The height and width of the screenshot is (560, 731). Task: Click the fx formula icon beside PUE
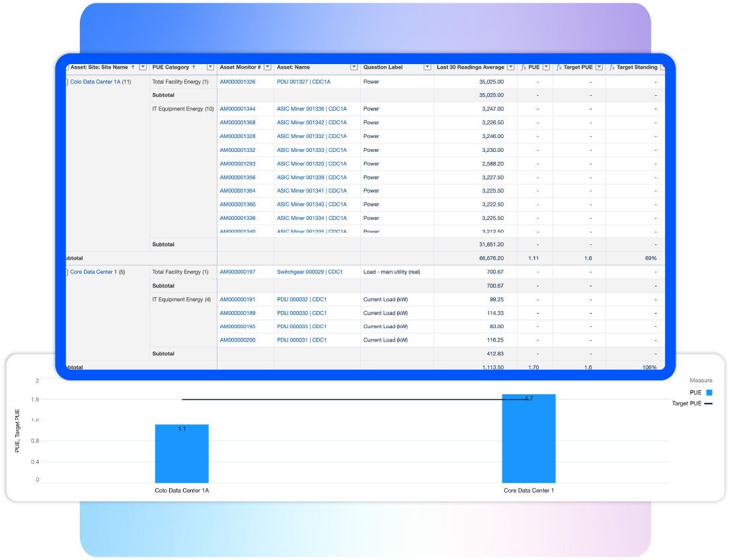[x=523, y=67]
